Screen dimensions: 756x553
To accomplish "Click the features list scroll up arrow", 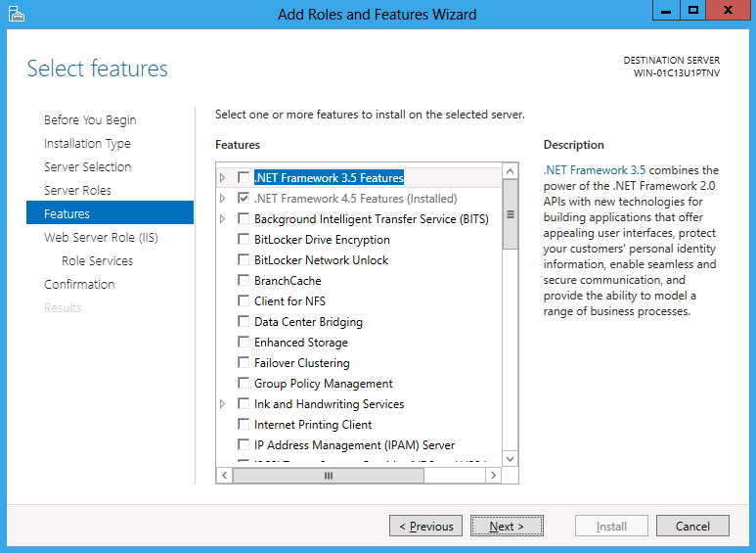I will [x=511, y=171].
